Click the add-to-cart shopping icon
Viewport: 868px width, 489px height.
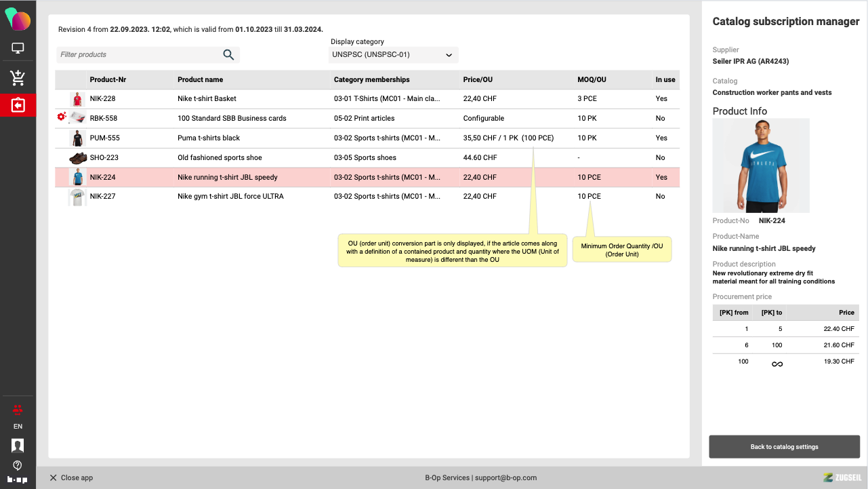click(x=18, y=77)
